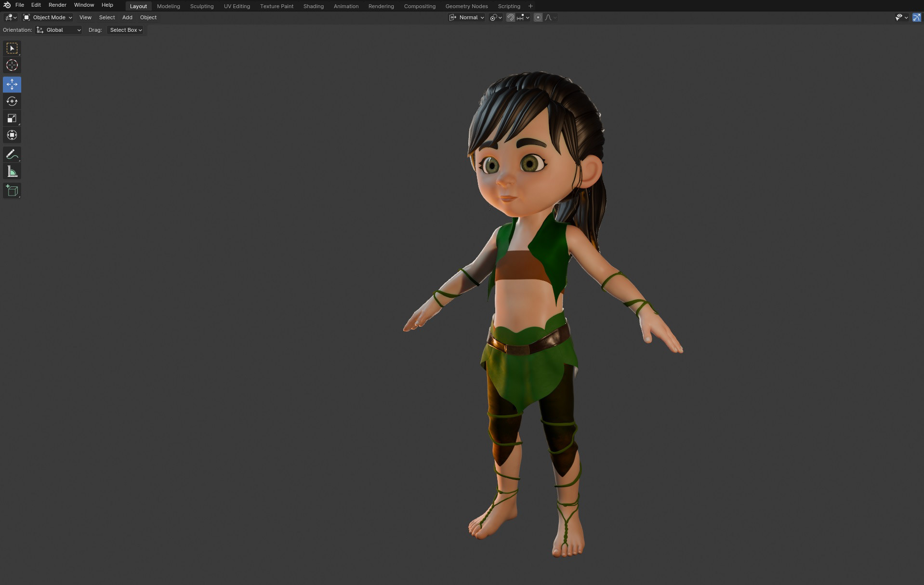Open the viewport Add menu
Viewport: 924px width, 585px height.
(x=127, y=17)
